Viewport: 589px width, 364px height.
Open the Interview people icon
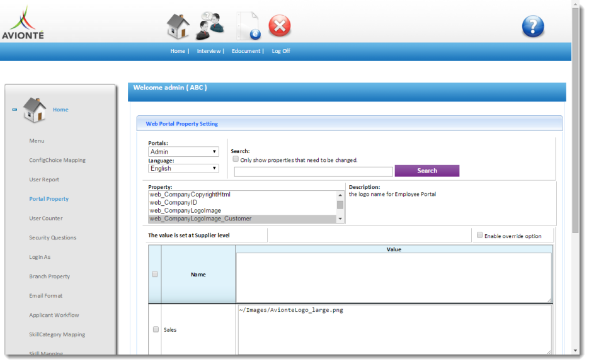210,26
